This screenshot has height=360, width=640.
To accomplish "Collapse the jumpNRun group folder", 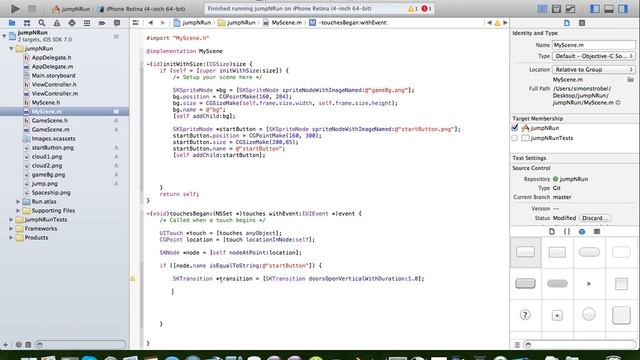I will pyautogui.click(x=11, y=49).
